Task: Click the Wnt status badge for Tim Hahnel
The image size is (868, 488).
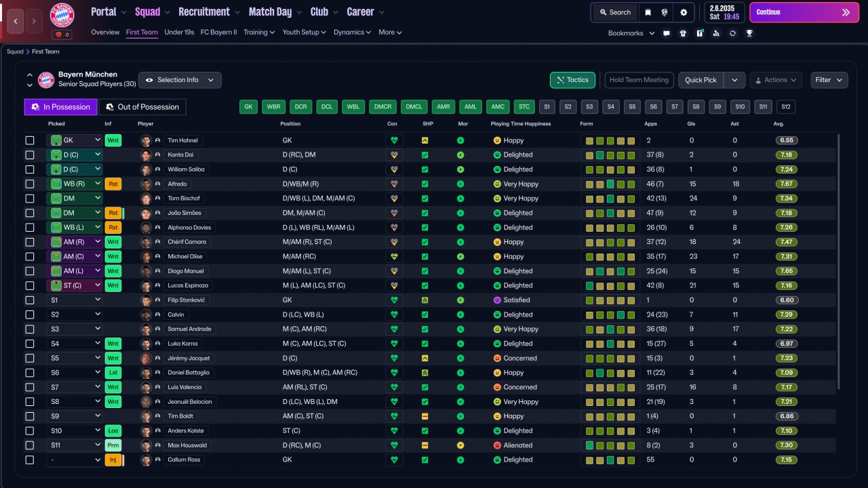Action: tap(113, 140)
